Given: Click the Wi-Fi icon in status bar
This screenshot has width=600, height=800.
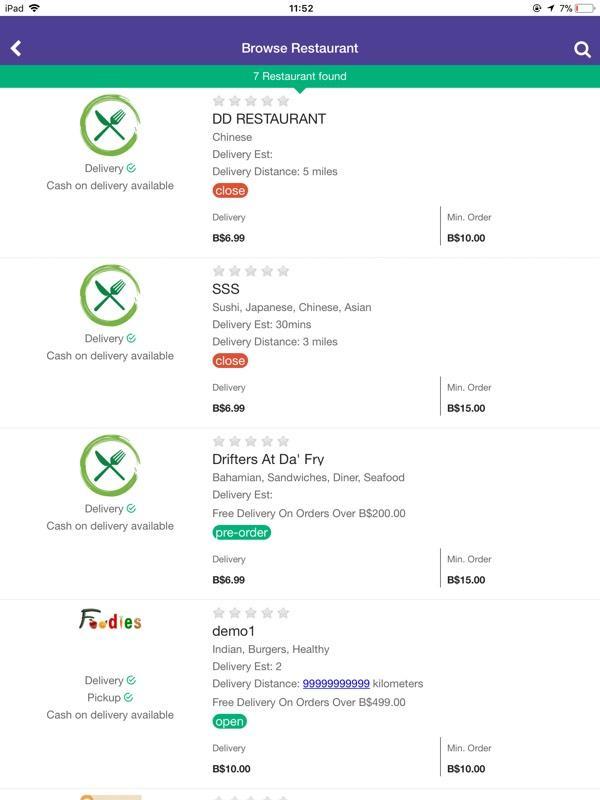Looking at the screenshot, I should point(34,8).
